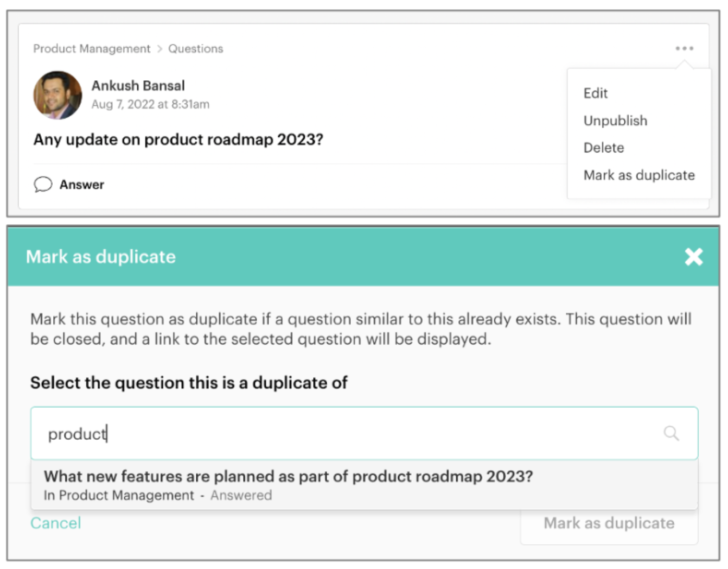728x569 pixels.
Task: Close the Mark as duplicate dialog
Action: 693,257
